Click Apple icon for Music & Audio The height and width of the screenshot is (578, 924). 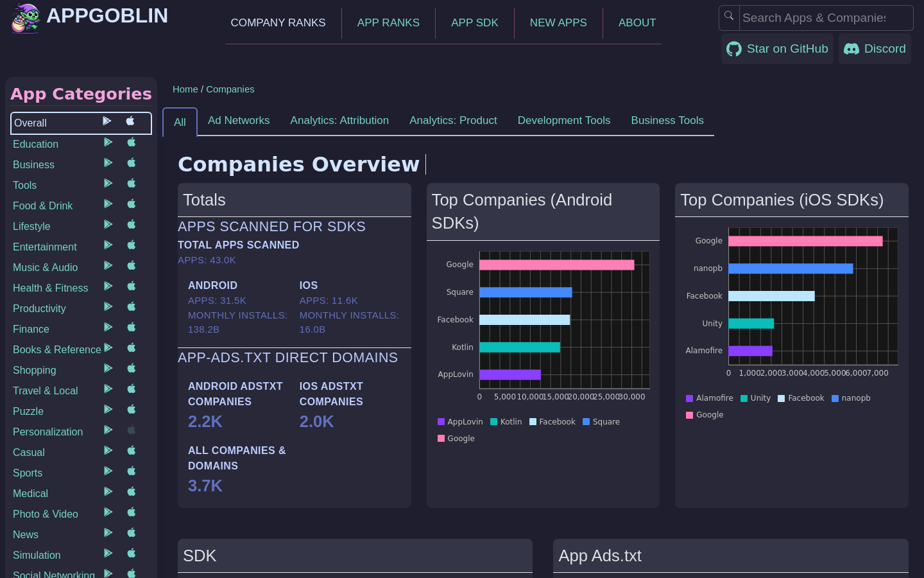click(132, 265)
